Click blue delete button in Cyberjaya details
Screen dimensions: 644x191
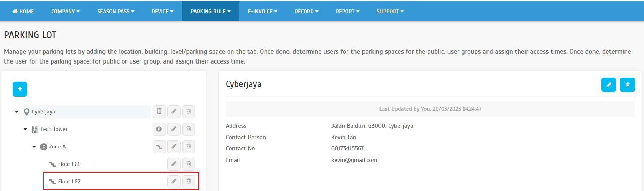tap(627, 85)
